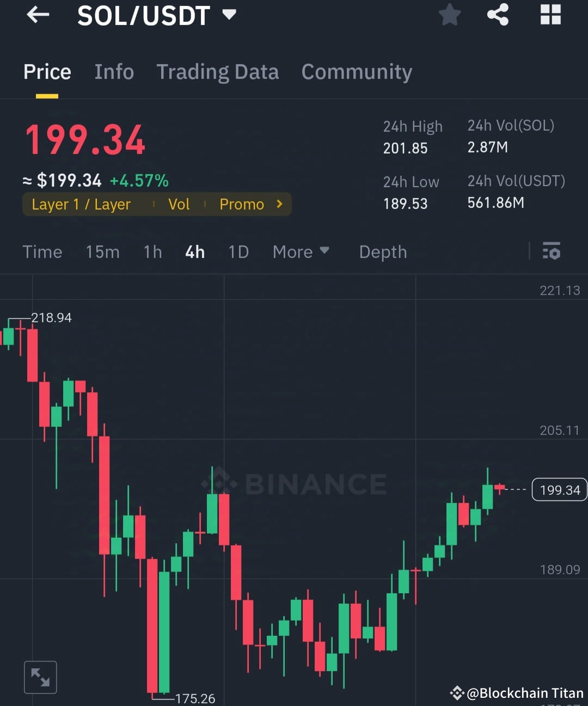Screen dimensions: 588x706
Task: Tap the share icon in the top bar
Action: [x=497, y=15]
